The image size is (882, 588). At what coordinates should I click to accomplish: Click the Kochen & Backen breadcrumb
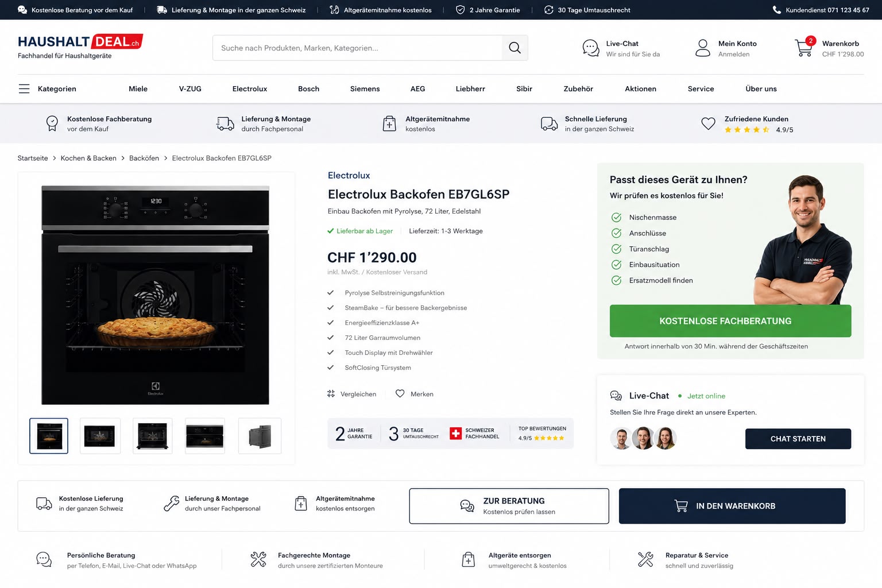click(x=88, y=158)
